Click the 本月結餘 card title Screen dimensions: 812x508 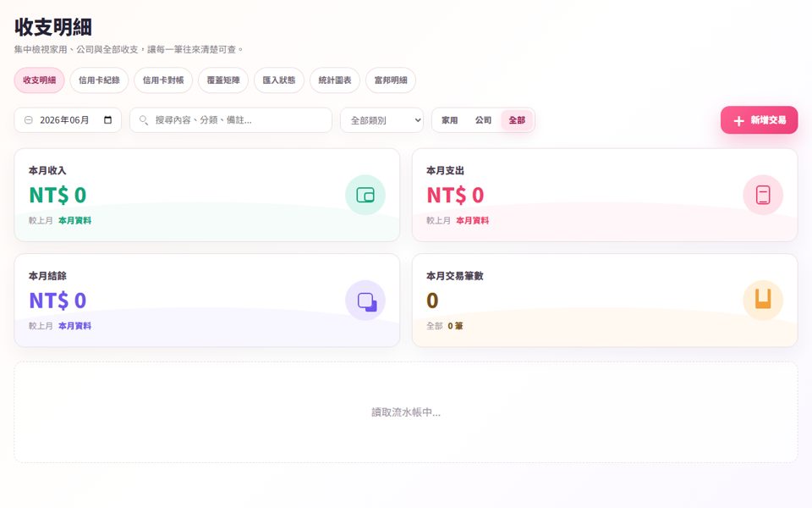(x=47, y=276)
